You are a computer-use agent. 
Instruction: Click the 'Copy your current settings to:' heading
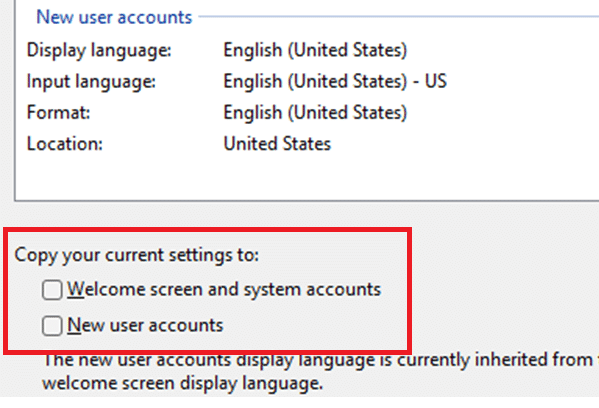(x=137, y=255)
